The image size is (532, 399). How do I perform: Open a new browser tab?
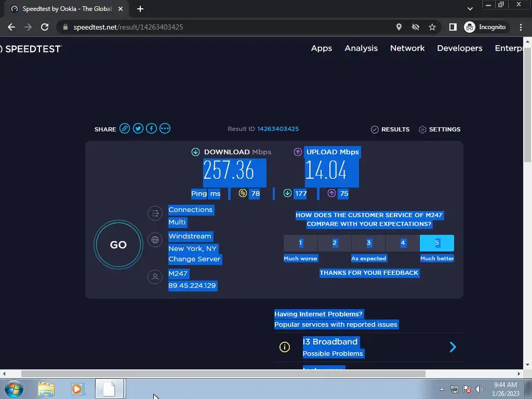tap(140, 9)
